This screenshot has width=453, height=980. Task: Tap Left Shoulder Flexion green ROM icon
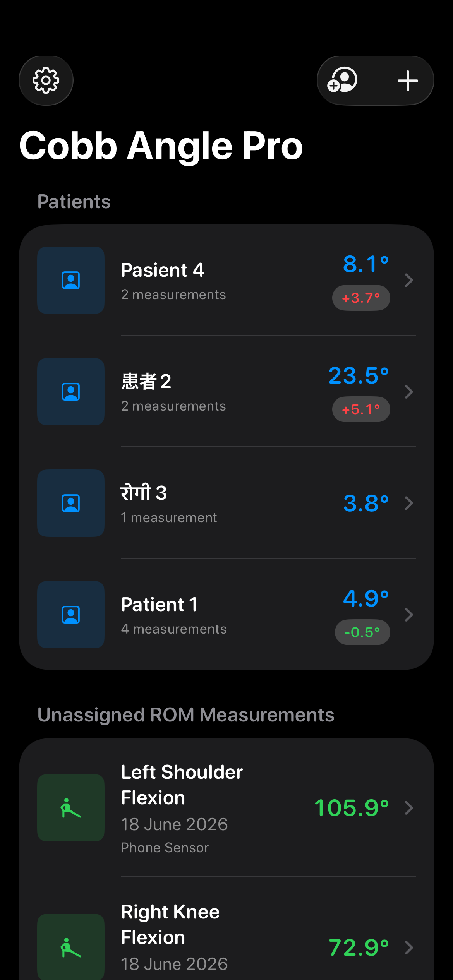(71, 808)
